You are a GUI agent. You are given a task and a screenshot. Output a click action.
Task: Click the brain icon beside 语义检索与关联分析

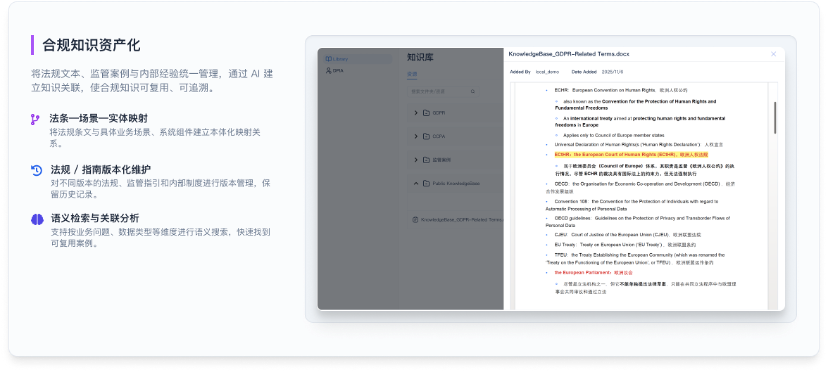(36, 219)
